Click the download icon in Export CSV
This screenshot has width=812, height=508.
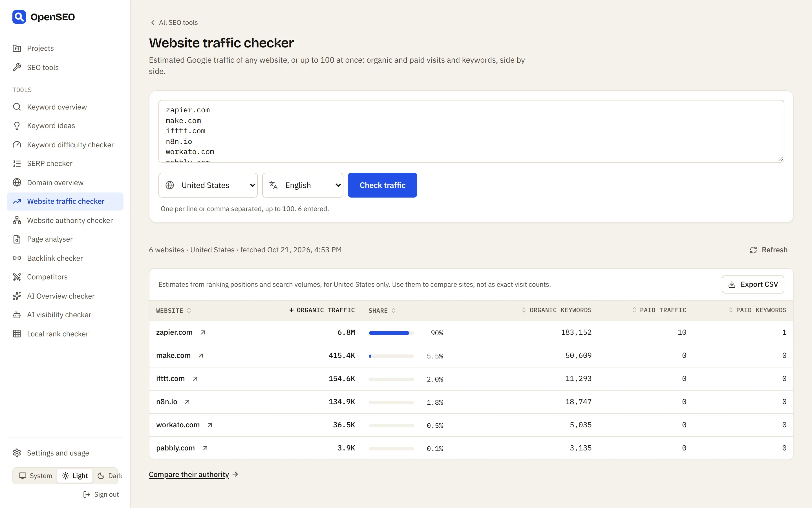tap(732, 284)
